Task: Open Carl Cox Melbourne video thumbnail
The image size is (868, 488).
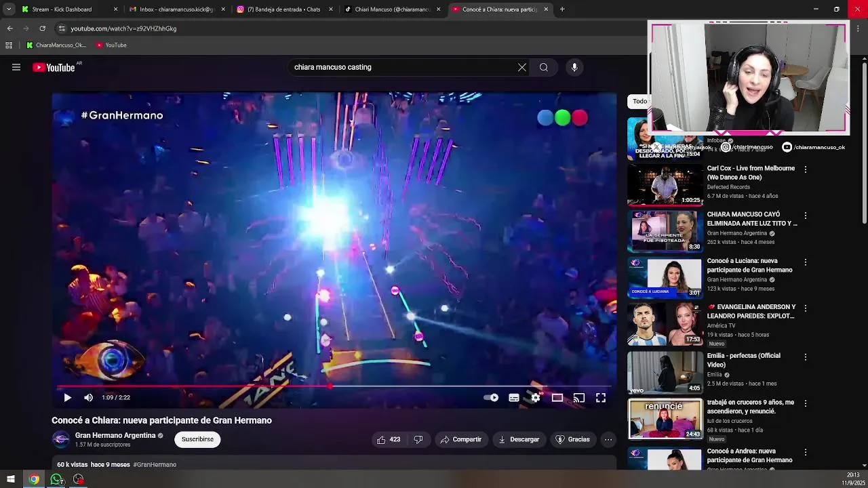Action: (x=665, y=185)
